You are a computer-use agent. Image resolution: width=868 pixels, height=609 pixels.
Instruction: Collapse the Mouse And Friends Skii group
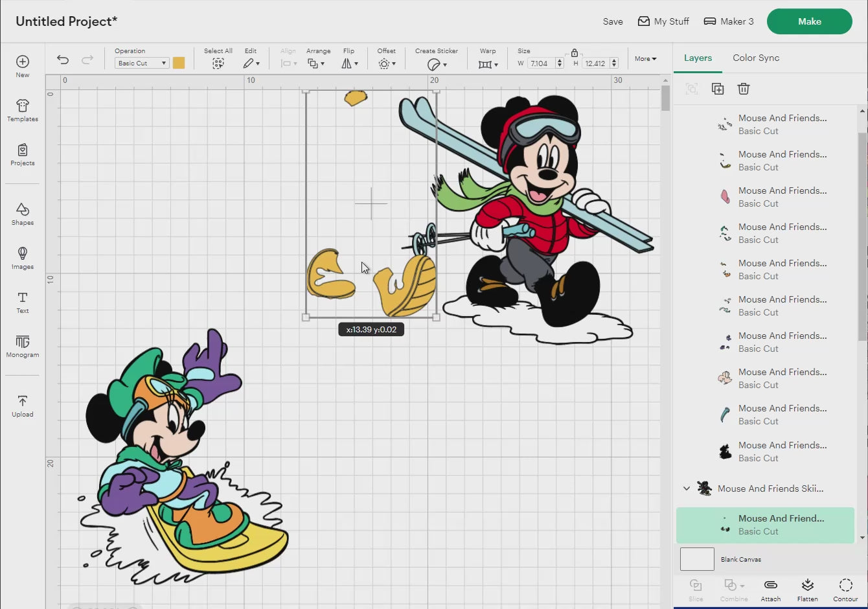pos(687,488)
